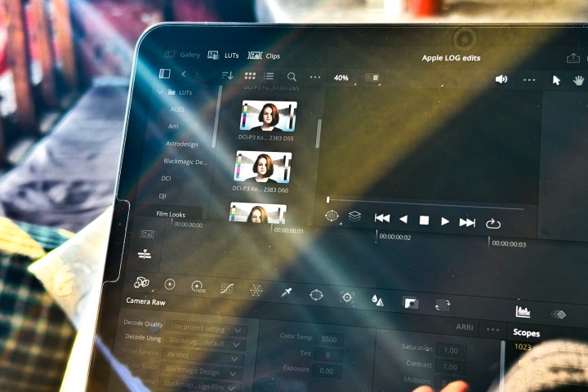Switch to the LUTs tab
This screenshot has width=588, height=392.
(224, 56)
